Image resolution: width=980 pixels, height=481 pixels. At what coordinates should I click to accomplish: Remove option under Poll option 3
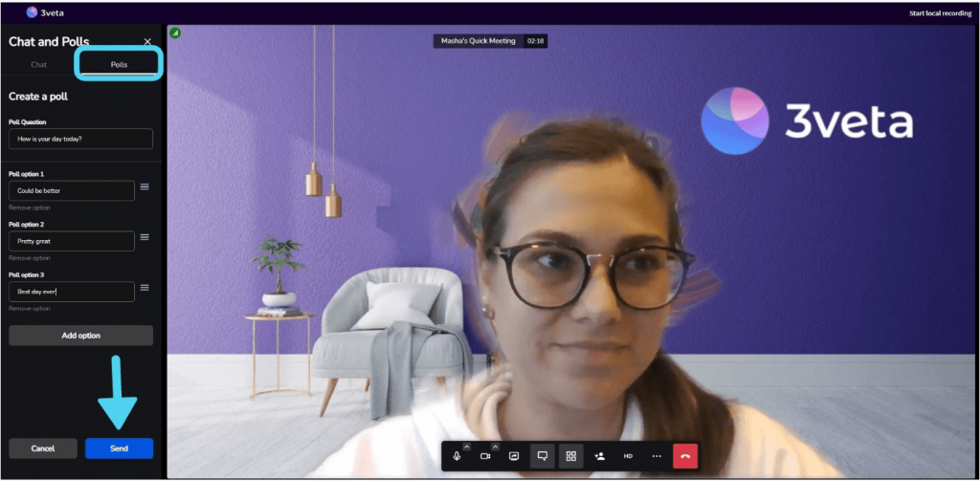click(30, 309)
